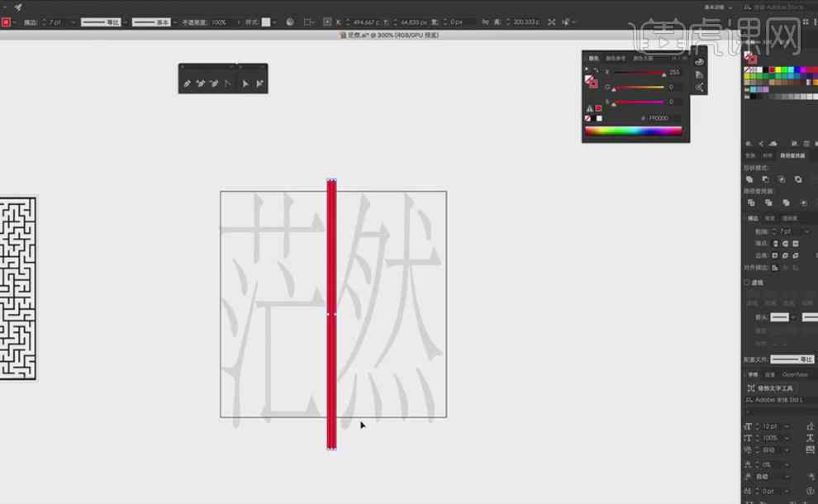
Task: Click the None swatch in Color panel
Action: tap(588, 118)
